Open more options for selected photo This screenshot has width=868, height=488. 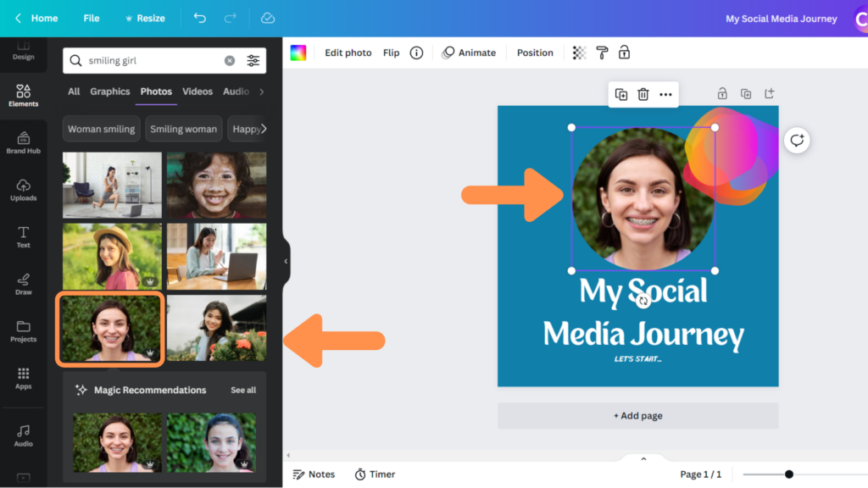click(x=665, y=95)
